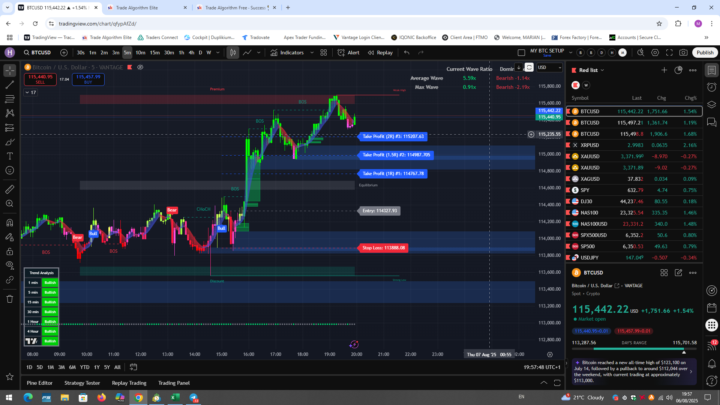Click the blue BUY price button
720x405 pixels.
[x=88, y=79]
